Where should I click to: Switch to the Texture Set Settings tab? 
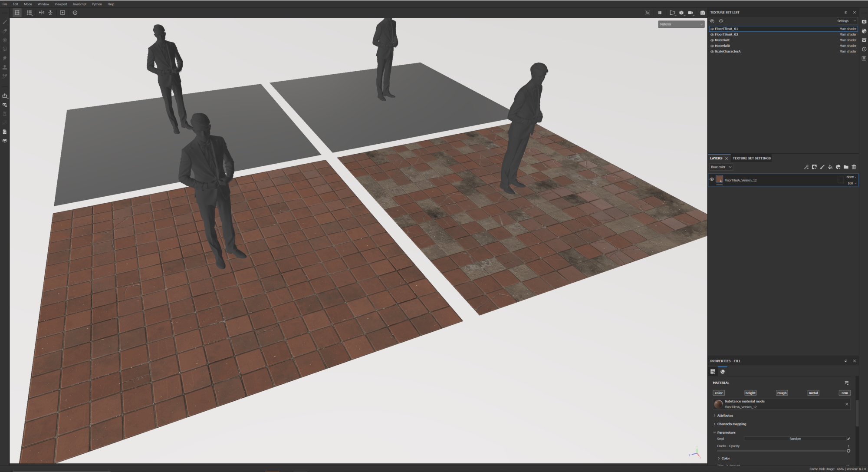coord(752,158)
